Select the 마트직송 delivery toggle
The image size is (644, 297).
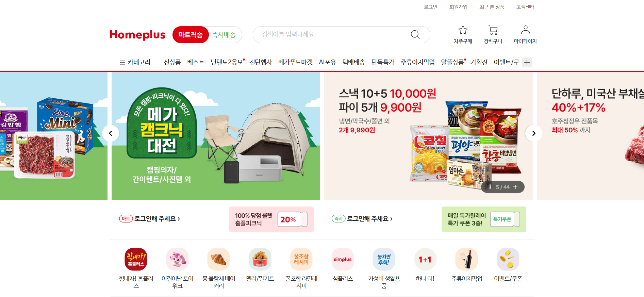point(191,35)
